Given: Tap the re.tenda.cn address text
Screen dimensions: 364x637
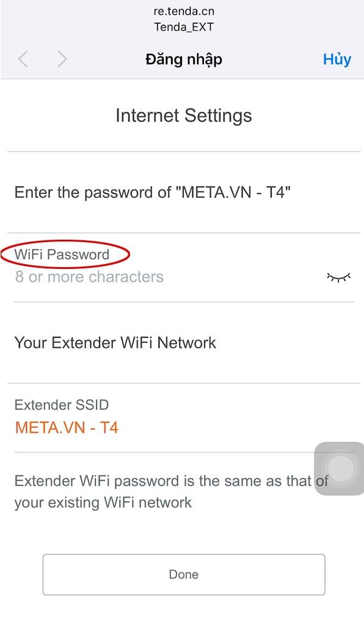Looking at the screenshot, I should (182, 11).
